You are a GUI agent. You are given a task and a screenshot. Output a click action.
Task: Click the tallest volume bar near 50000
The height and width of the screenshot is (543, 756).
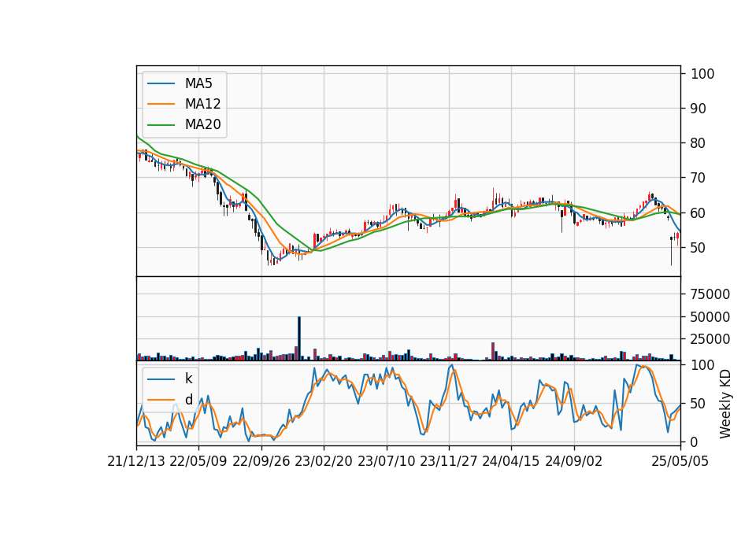click(x=299, y=338)
